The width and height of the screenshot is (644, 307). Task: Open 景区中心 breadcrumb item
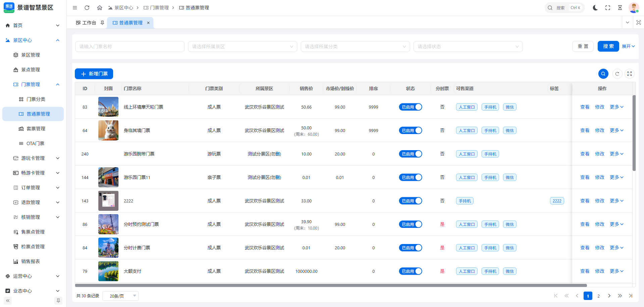click(120, 8)
